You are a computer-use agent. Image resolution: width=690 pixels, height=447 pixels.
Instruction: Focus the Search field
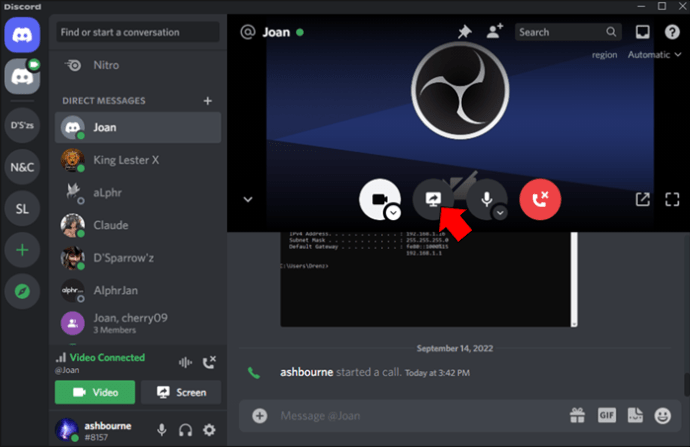pyautogui.click(x=568, y=32)
